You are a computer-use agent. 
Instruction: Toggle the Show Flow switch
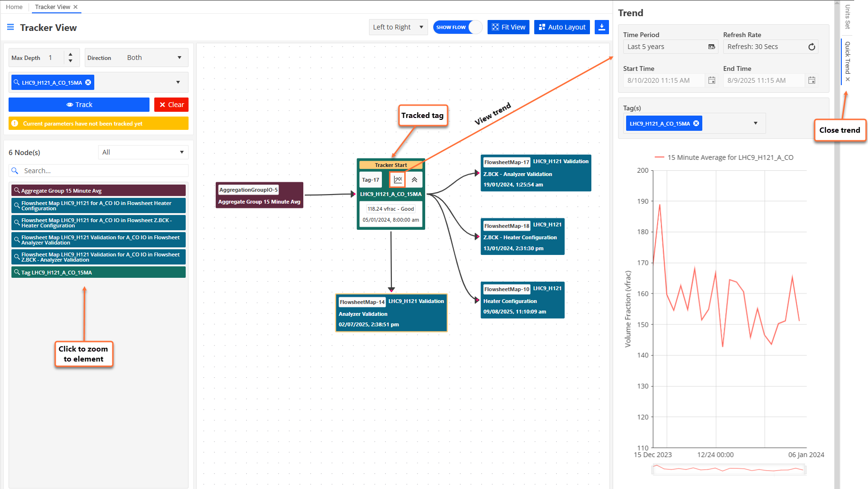point(458,27)
